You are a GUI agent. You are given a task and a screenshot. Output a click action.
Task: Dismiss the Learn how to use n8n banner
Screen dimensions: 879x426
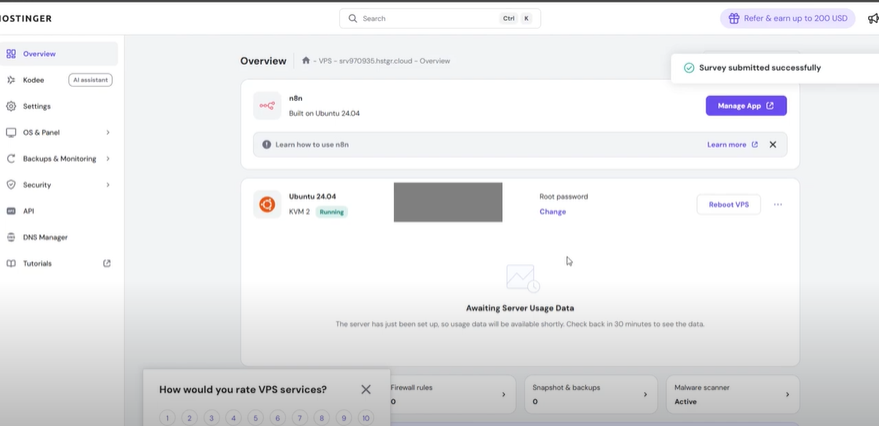point(773,145)
